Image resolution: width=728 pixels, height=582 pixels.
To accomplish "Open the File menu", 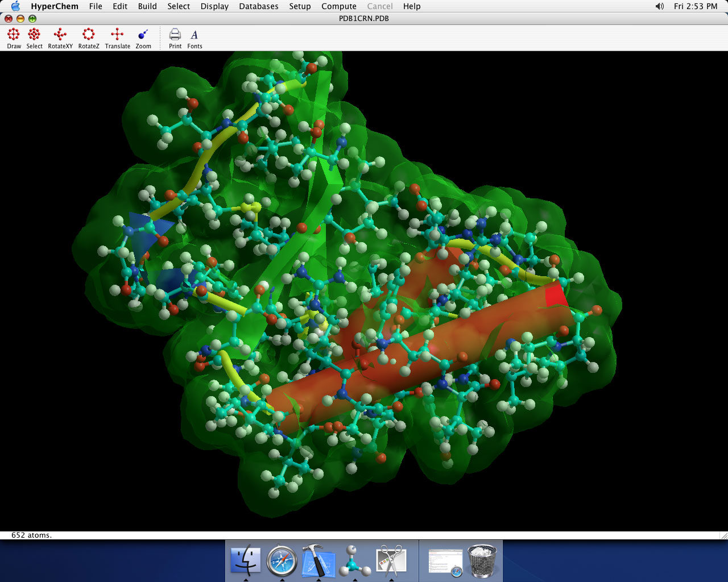I will click(x=96, y=6).
